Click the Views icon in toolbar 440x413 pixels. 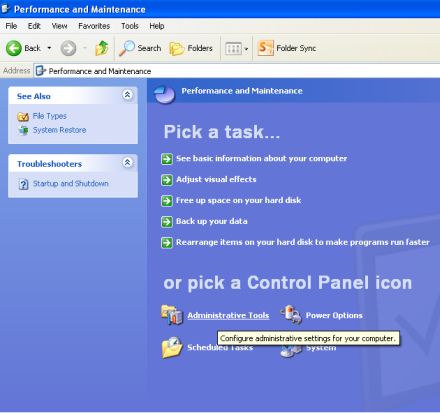[233, 49]
